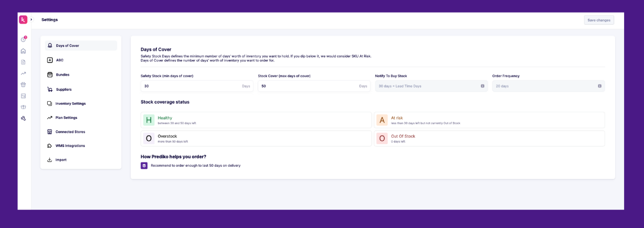Click the Import download icon
This screenshot has height=228, width=644.
(x=50, y=160)
